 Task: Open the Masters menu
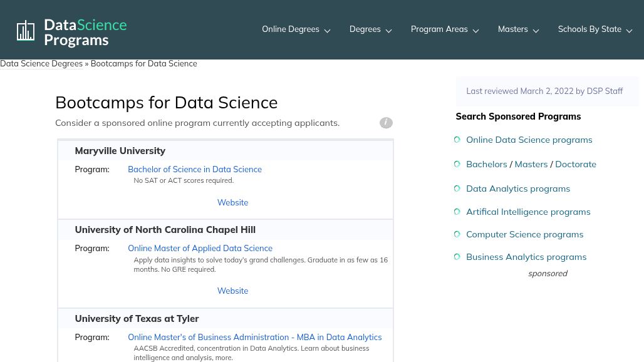[x=517, y=29]
